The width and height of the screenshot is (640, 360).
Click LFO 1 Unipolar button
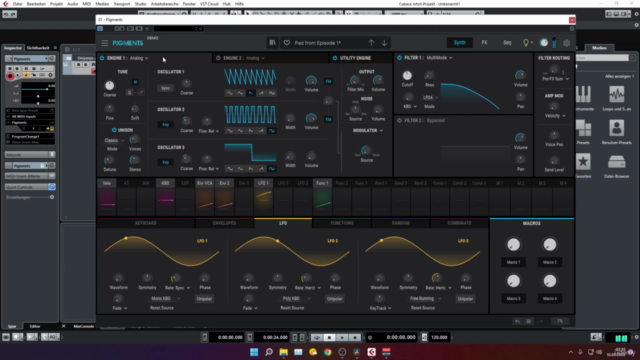pyautogui.click(x=204, y=299)
